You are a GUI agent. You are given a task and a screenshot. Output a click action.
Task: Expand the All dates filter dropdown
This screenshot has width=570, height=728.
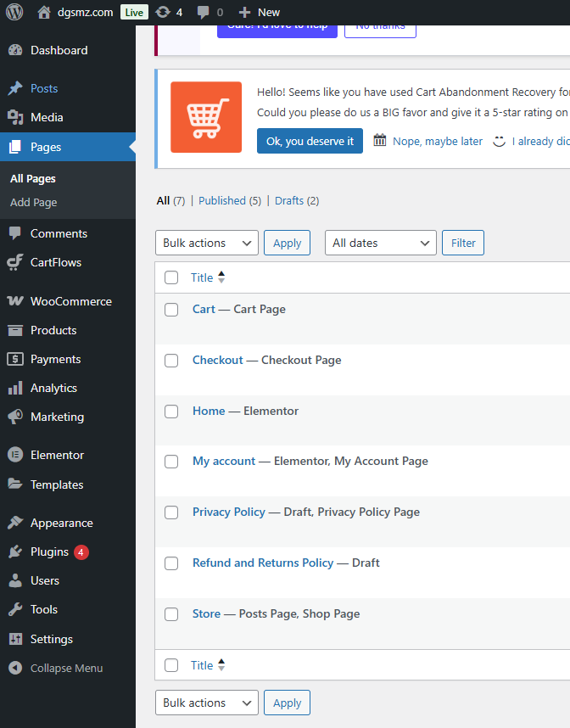pos(380,243)
